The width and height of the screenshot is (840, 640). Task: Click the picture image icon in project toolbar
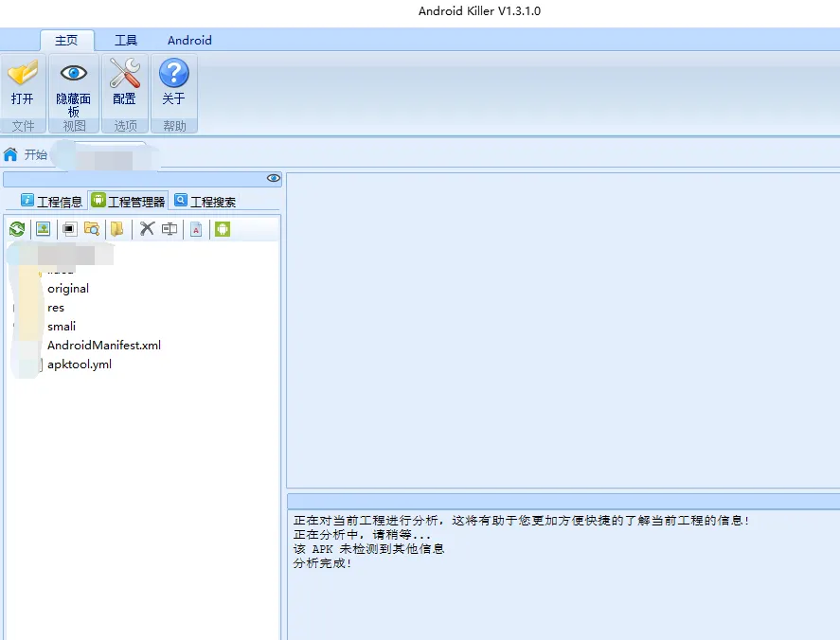tap(43, 228)
